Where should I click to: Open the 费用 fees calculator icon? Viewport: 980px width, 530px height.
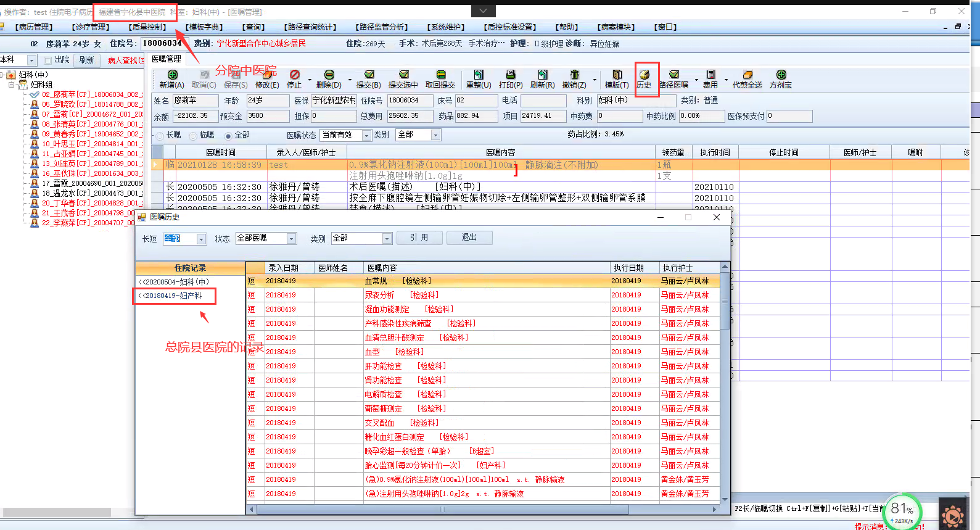[x=710, y=75]
